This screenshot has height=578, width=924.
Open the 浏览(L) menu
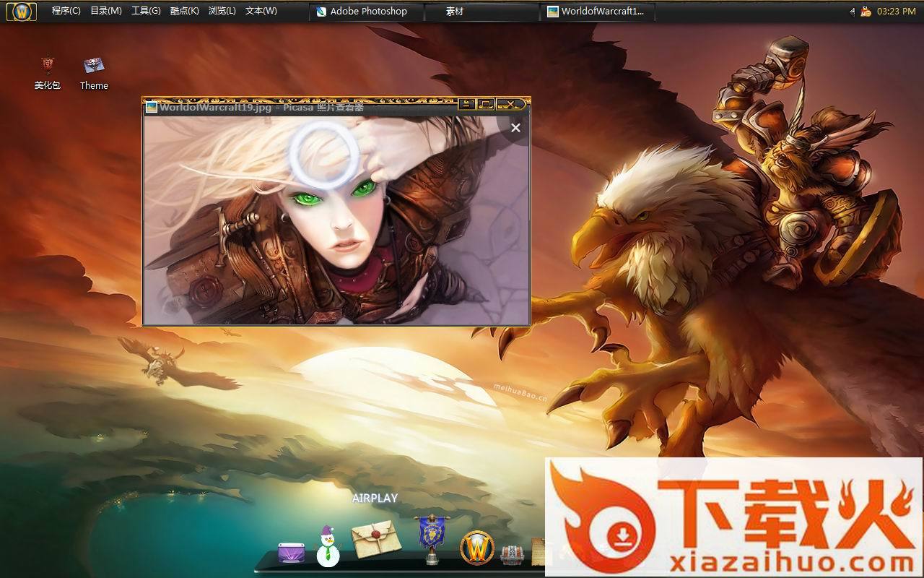pyautogui.click(x=222, y=11)
